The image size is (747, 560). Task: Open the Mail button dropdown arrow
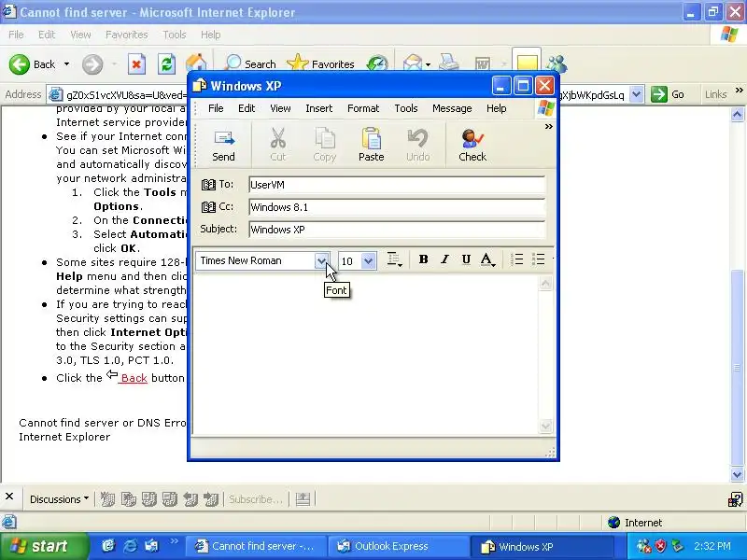tap(428, 64)
